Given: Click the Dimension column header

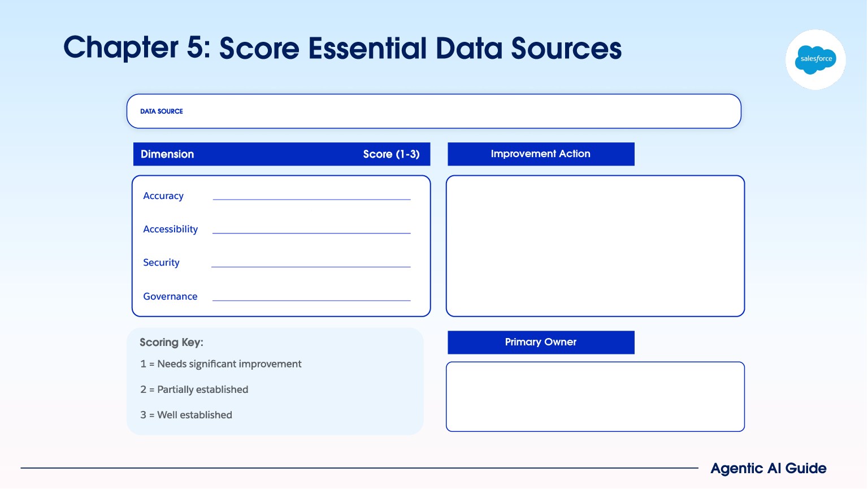Looking at the screenshot, I should [x=167, y=154].
